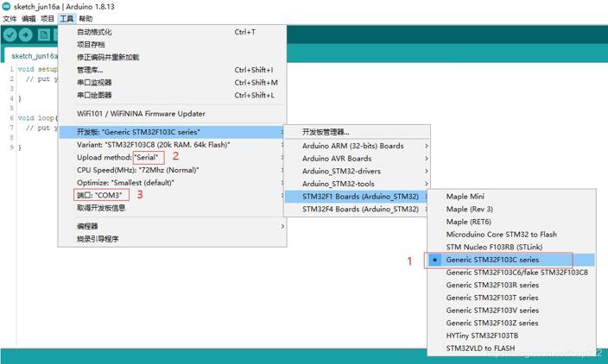Select Generic STM32F103R series board
Viewport: 608px width, 364px height.
511,285
